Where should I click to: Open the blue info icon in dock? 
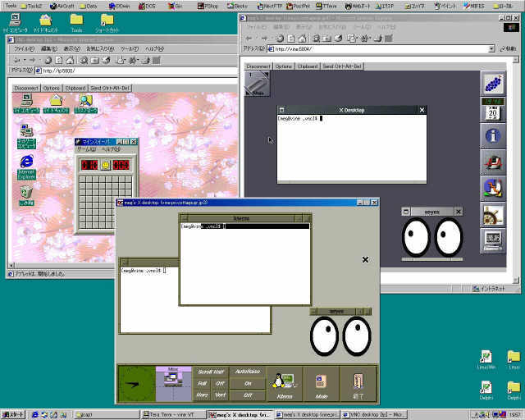coord(493,136)
